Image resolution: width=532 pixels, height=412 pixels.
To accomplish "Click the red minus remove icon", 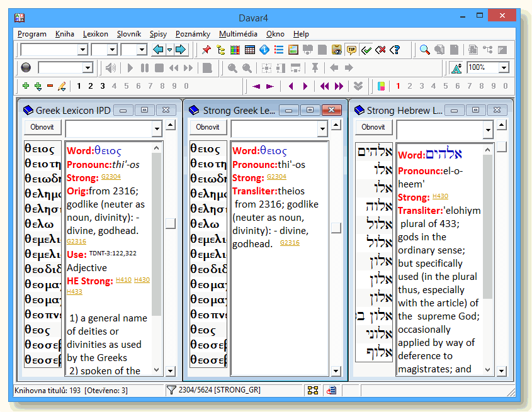I will pos(50,86).
